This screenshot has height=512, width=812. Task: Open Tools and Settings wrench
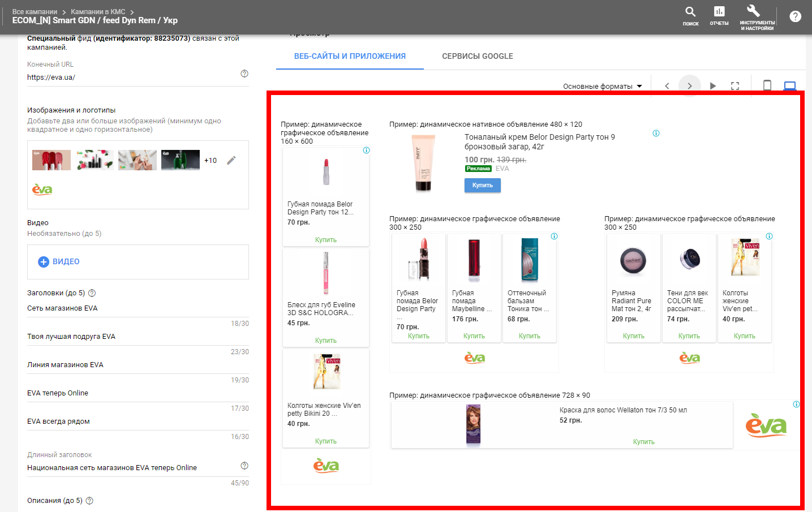coord(757,16)
